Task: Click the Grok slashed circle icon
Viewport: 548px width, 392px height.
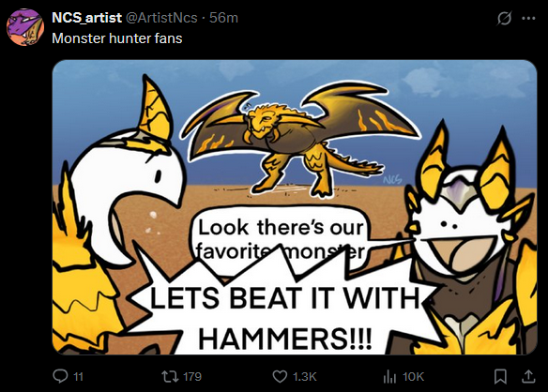Action: click(504, 18)
